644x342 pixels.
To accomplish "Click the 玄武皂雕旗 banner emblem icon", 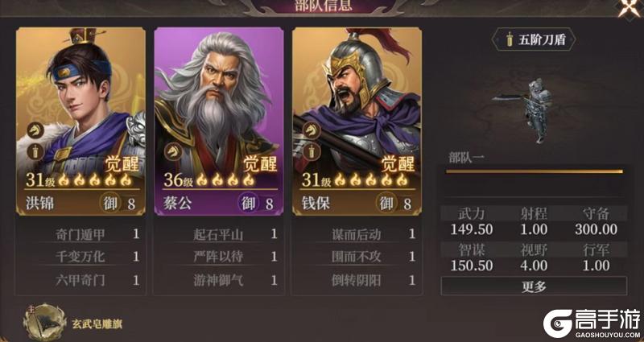I will pyautogui.click(x=45, y=323).
